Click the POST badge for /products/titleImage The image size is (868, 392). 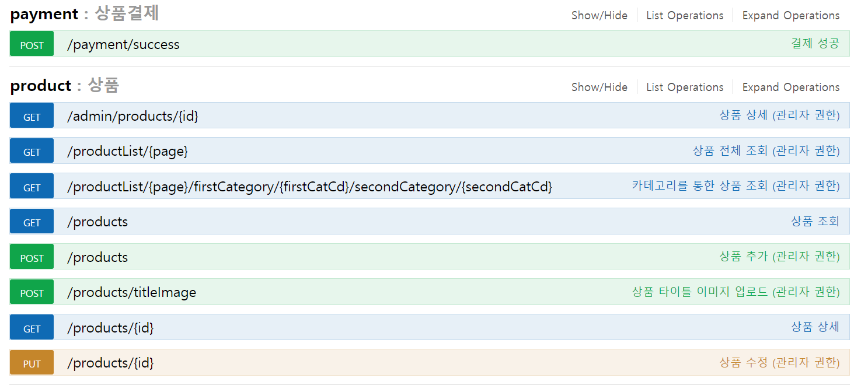pyautogui.click(x=32, y=292)
